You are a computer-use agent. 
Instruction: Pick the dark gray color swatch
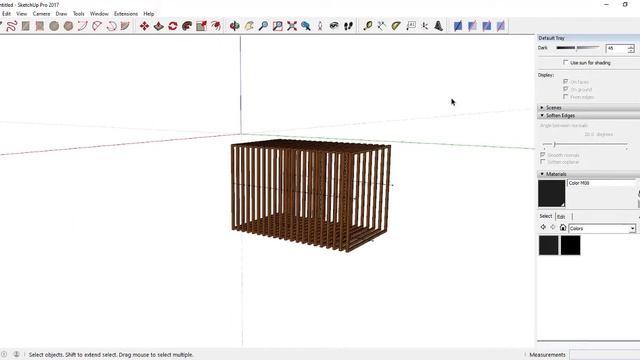point(549,245)
